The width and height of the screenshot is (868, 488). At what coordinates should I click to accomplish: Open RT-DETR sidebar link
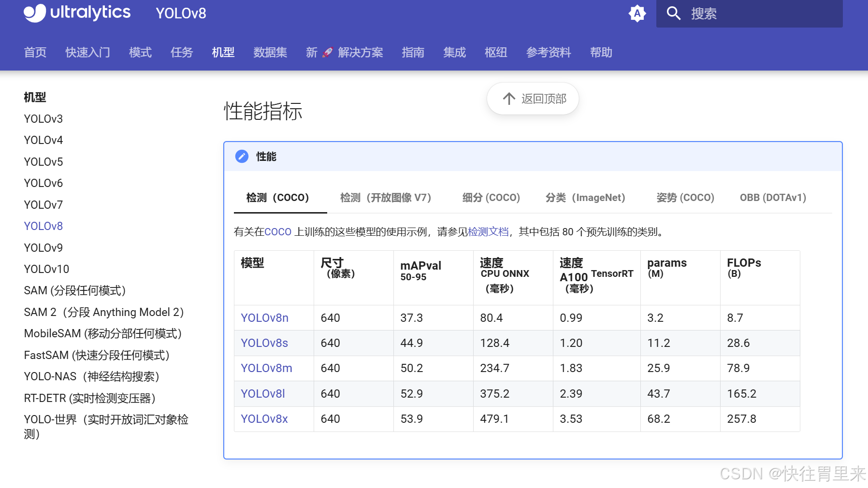(x=90, y=398)
